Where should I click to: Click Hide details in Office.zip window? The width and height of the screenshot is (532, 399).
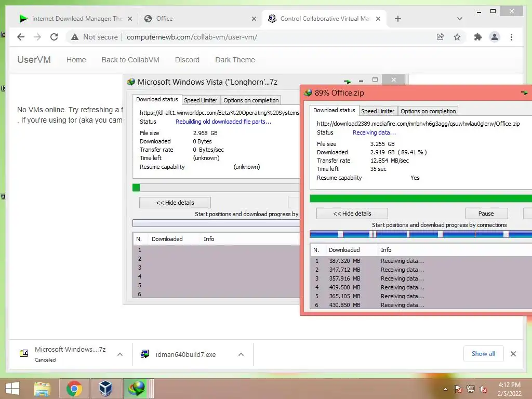tap(352, 214)
